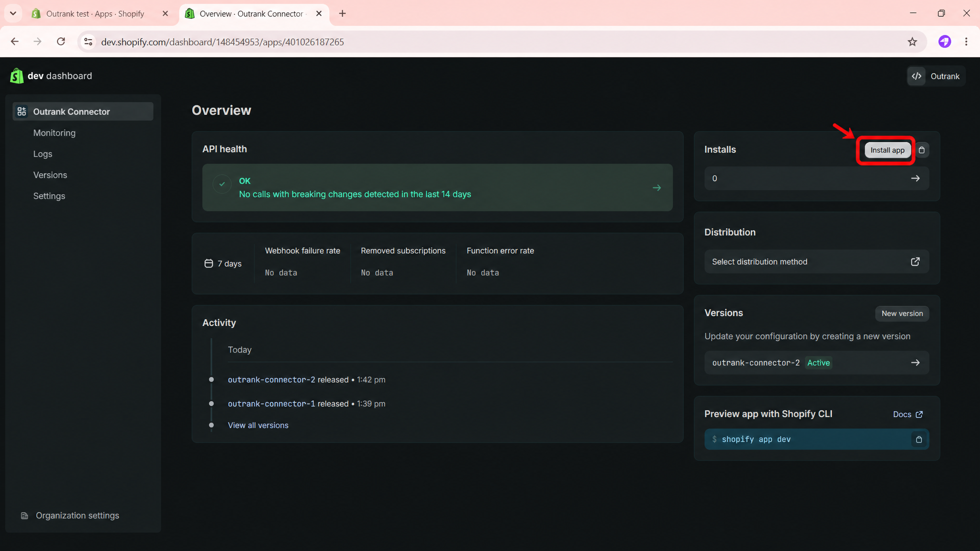Copy install link icon beside Install app
This screenshot has height=551, width=980.
pyautogui.click(x=922, y=150)
